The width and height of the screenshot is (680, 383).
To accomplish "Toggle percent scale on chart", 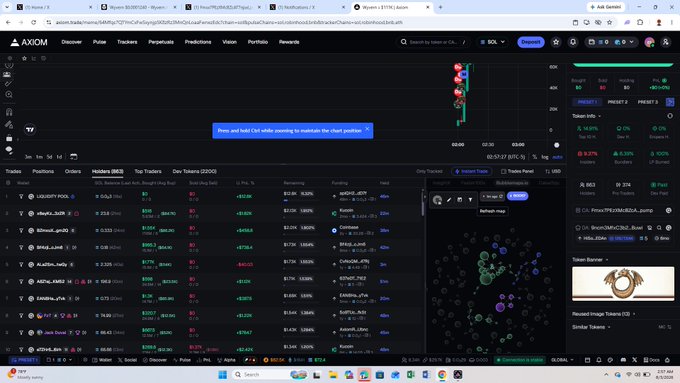I will [534, 157].
